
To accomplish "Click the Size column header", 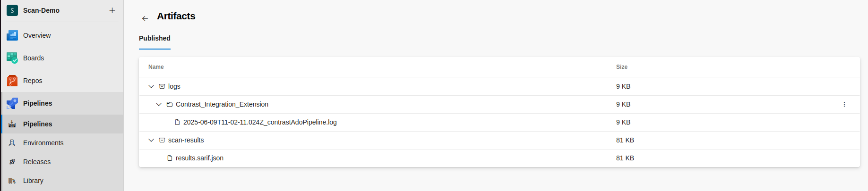I will click(622, 67).
